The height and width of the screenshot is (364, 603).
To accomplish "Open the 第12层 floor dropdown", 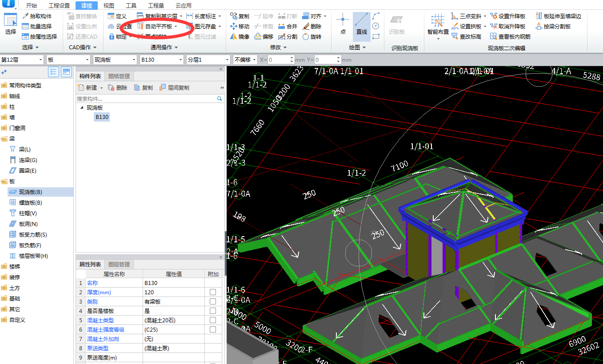I will [x=22, y=59].
